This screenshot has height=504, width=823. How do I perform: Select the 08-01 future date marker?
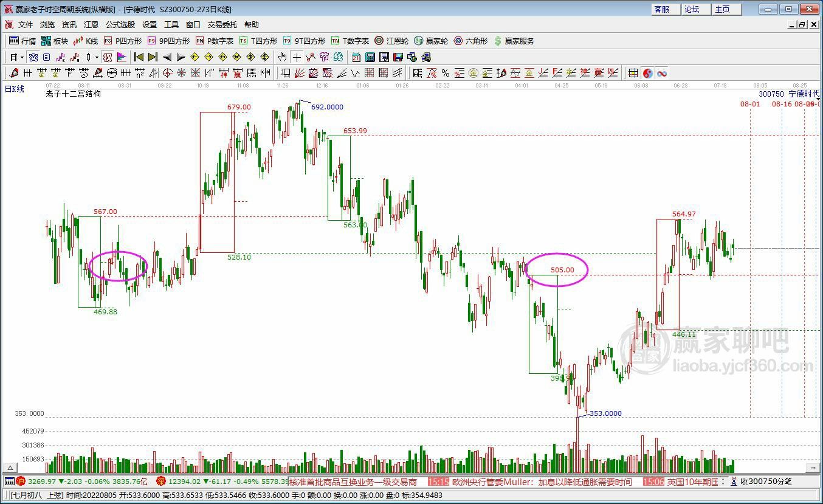click(x=750, y=104)
